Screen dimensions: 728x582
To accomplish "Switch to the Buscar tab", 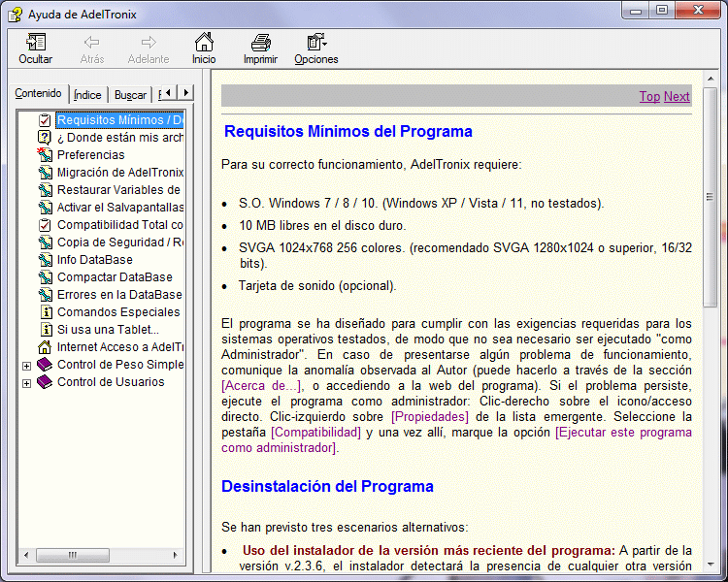I will 130,95.
